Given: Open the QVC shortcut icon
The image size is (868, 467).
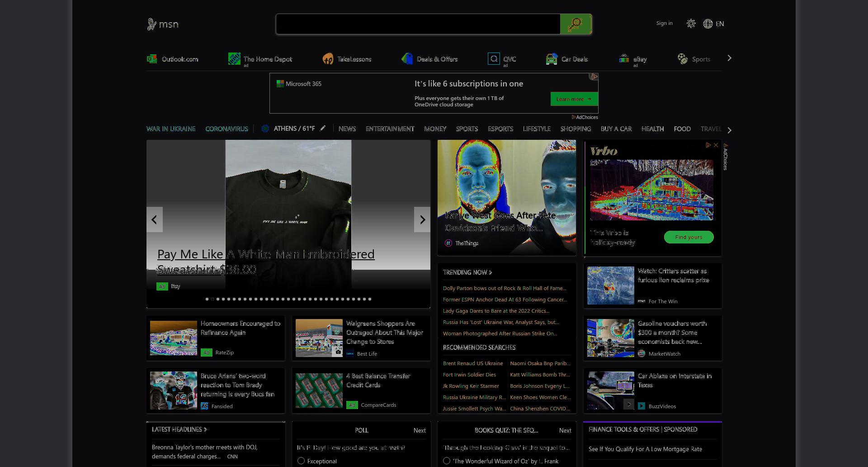Looking at the screenshot, I should (494, 59).
